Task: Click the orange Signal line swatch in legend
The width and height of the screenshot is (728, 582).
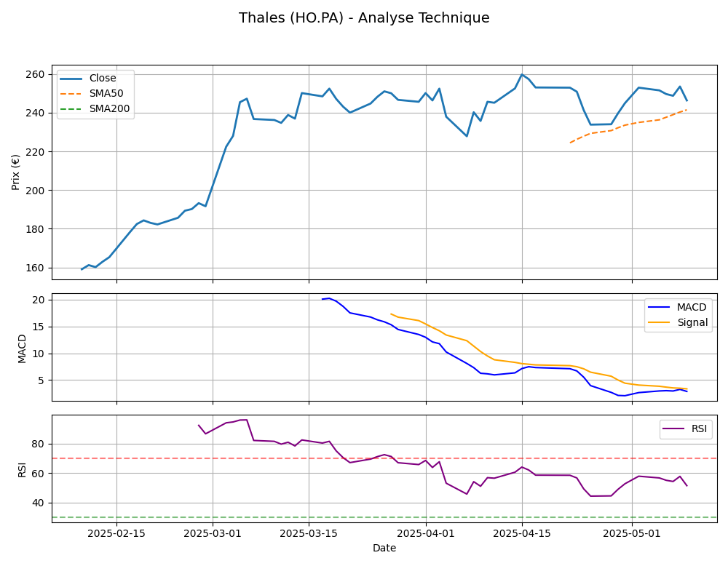Action: 659,322
